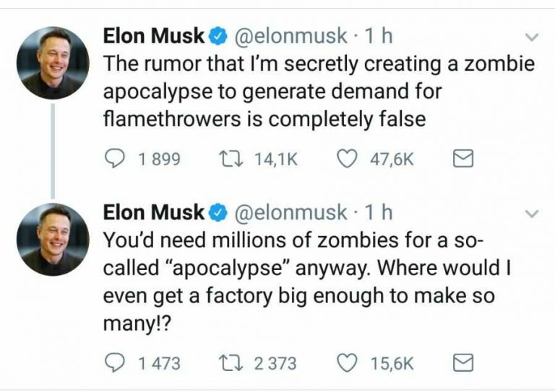
Task: Click the verified badge on the first tweet
Action: coord(218,36)
